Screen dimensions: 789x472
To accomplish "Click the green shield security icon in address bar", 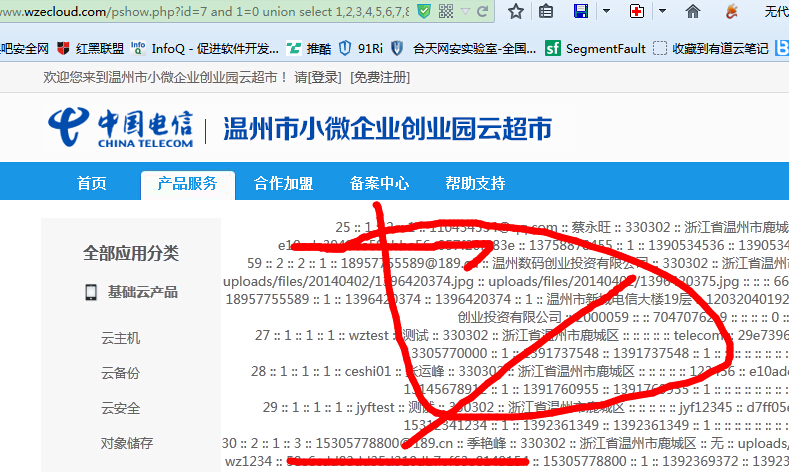I will coord(424,11).
